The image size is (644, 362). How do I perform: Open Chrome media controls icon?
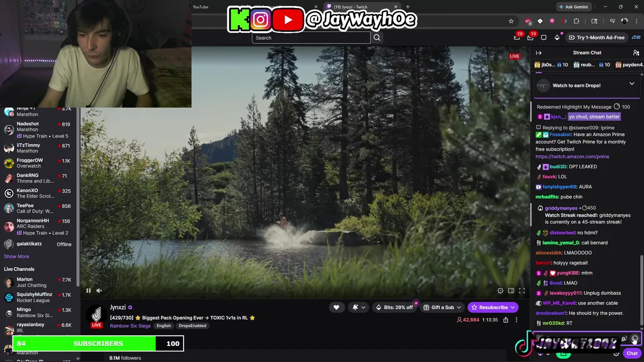(612, 21)
